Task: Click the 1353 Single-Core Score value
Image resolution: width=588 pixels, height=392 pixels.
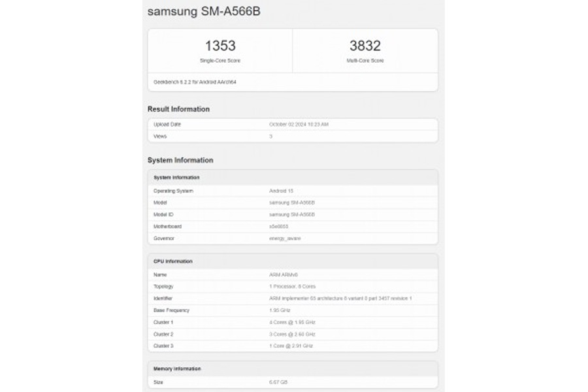Action: click(220, 46)
